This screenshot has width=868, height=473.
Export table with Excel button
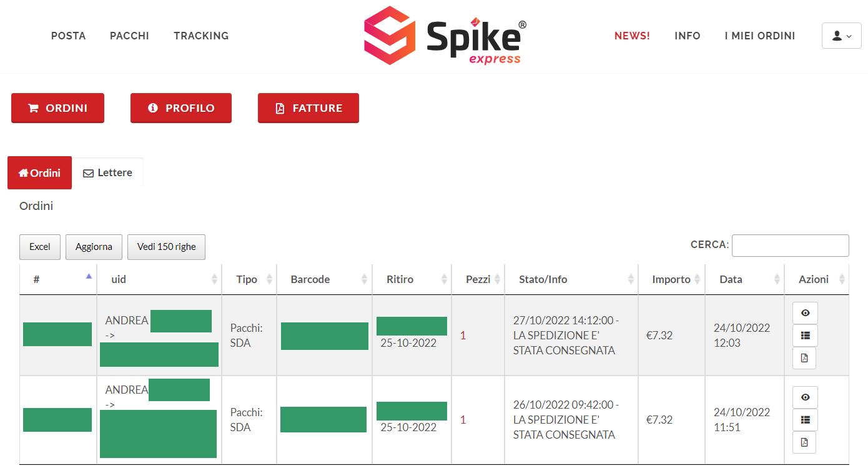pos(40,247)
